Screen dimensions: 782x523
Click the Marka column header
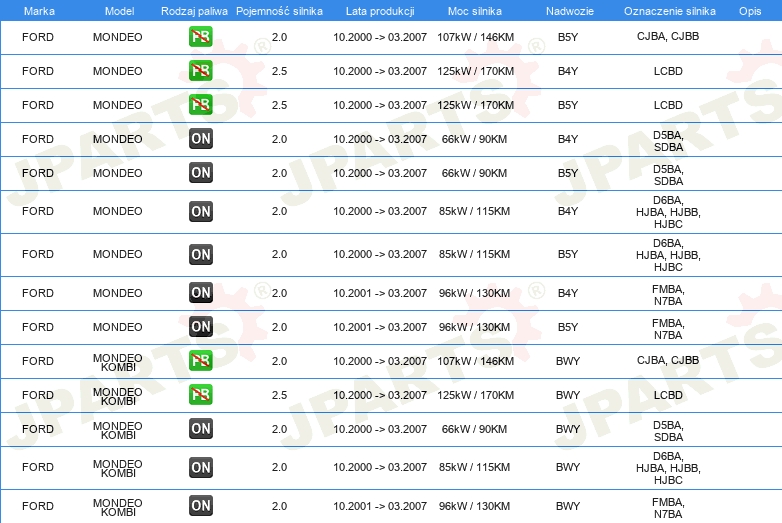pos(39,11)
